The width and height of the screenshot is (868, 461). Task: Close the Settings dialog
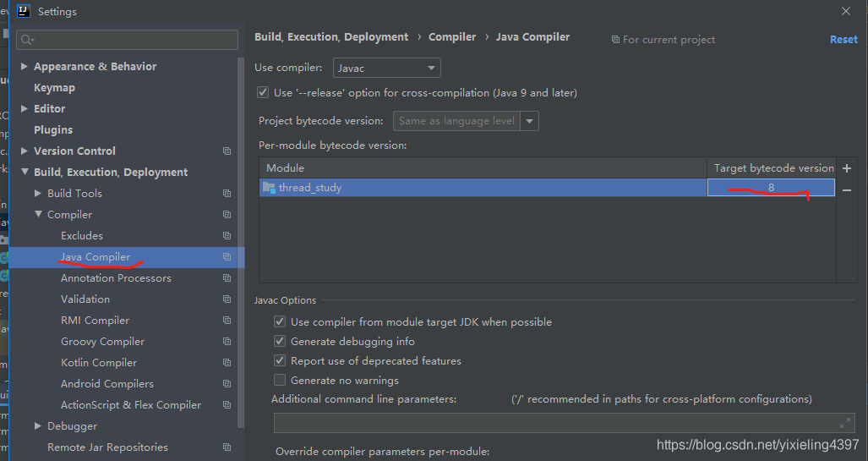(x=846, y=11)
